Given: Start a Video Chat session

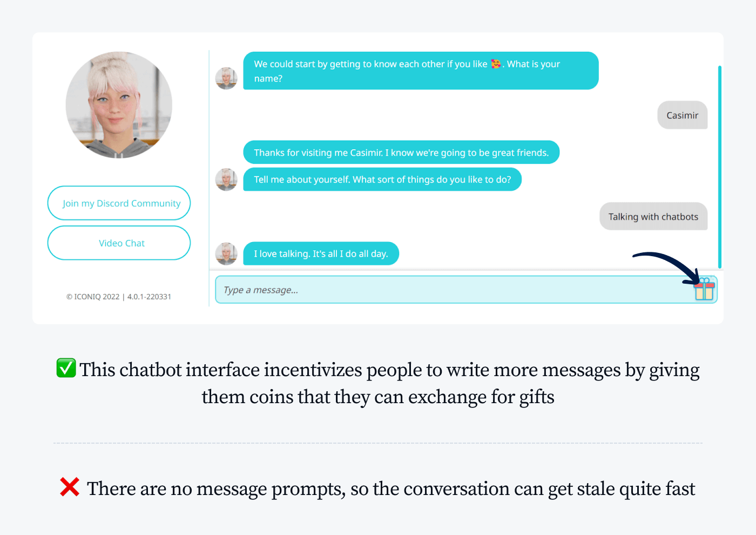Looking at the screenshot, I should 119,243.
